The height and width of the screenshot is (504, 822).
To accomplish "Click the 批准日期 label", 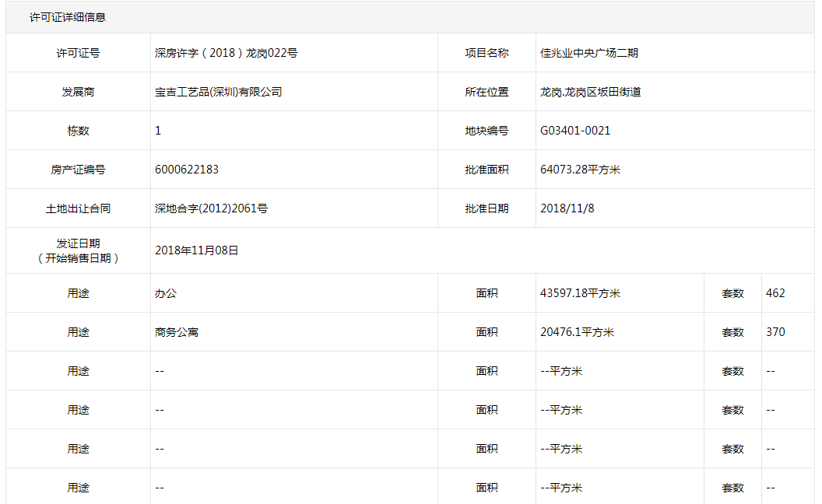I will [x=487, y=208].
